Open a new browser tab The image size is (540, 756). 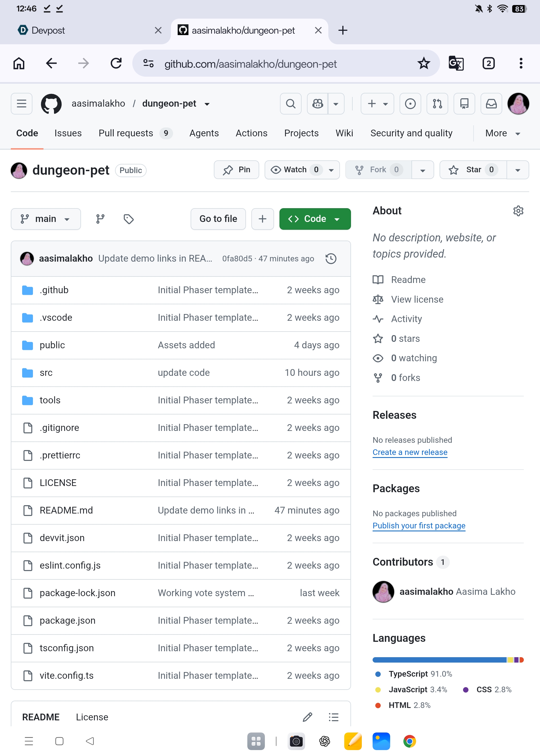(343, 30)
